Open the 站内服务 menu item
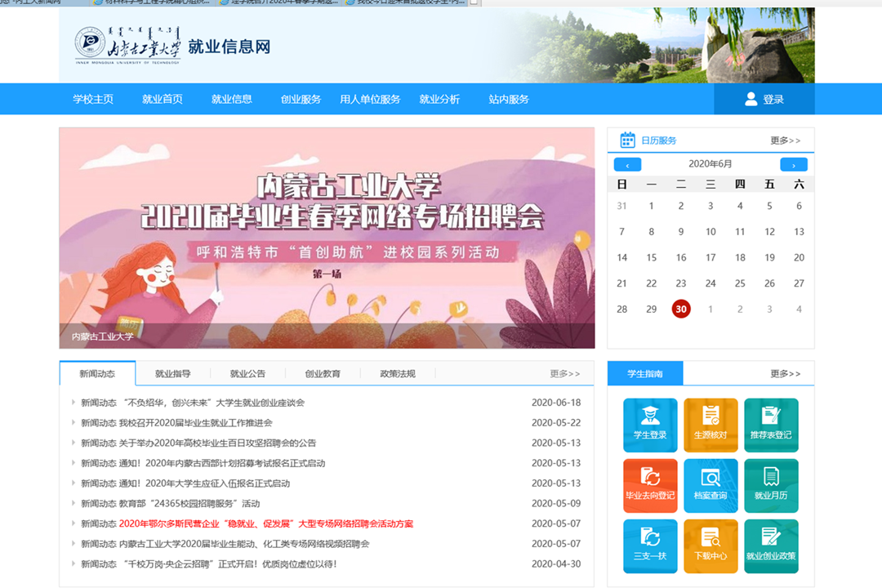 pyautogui.click(x=509, y=99)
